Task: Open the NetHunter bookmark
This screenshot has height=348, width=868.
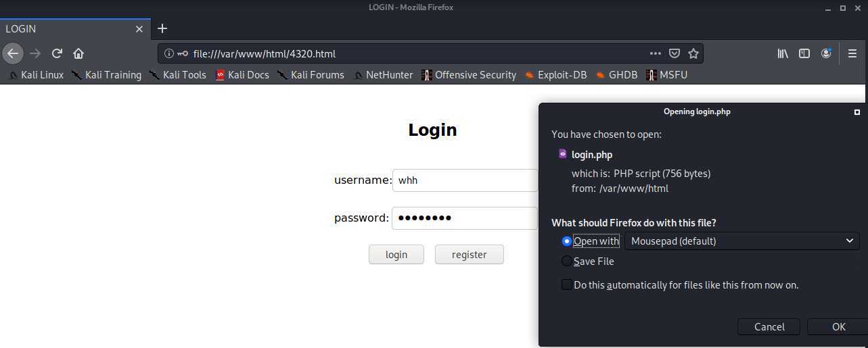Action: (383, 75)
